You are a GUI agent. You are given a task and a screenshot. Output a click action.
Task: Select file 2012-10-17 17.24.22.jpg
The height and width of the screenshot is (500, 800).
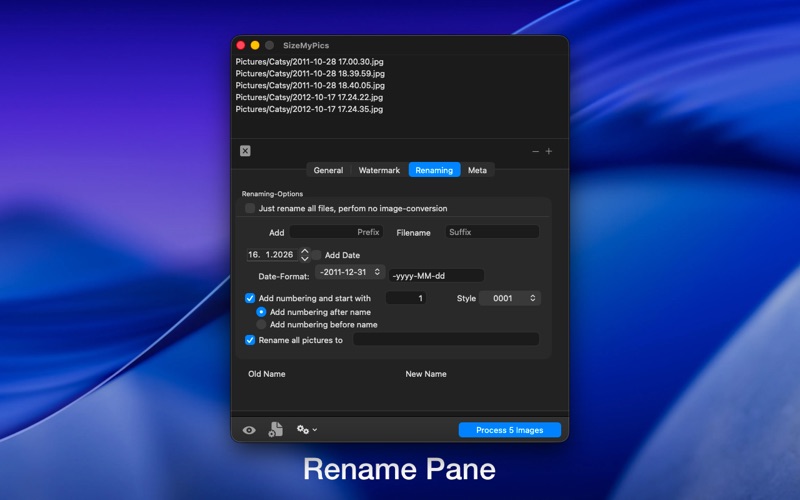coord(309,97)
